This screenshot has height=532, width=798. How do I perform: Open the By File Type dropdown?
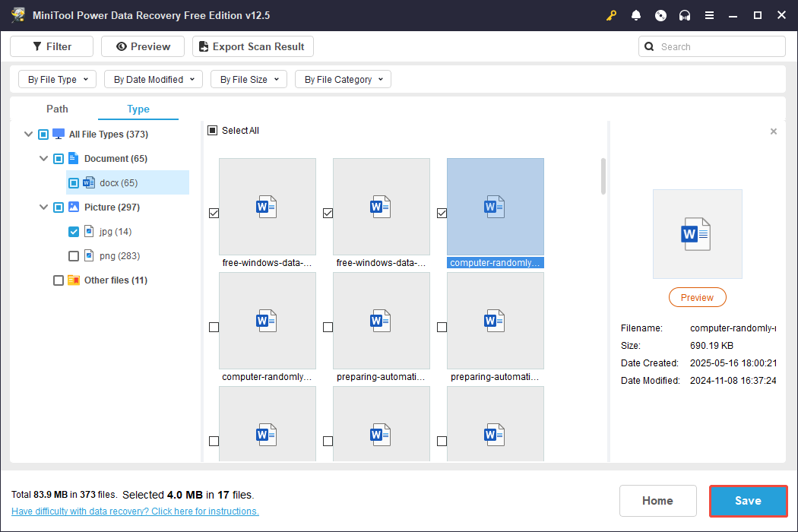click(x=57, y=78)
